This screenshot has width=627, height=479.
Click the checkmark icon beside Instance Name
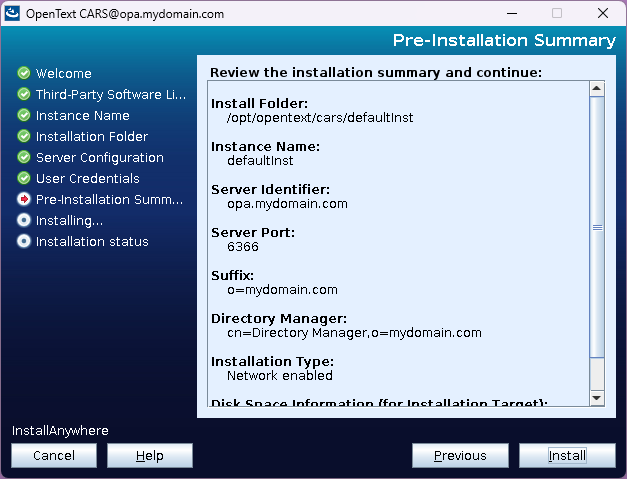tap(24, 115)
